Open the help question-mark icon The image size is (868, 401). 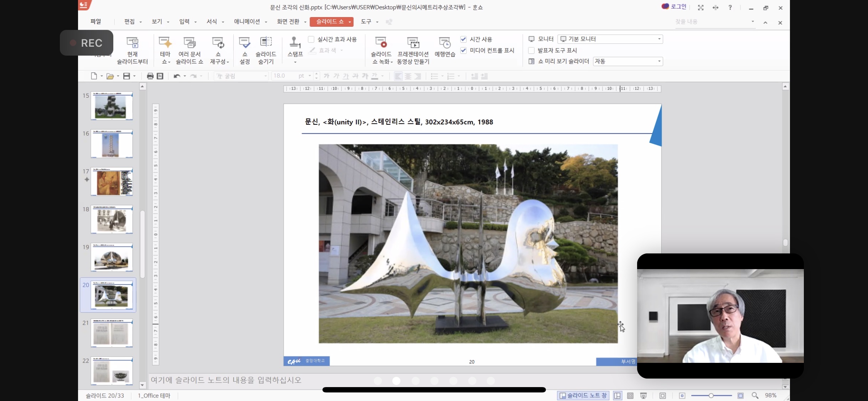730,7
